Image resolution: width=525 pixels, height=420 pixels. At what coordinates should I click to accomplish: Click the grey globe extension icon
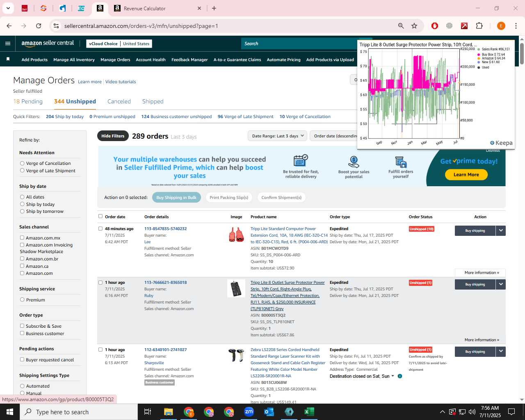pyautogui.click(x=450, y=26)
